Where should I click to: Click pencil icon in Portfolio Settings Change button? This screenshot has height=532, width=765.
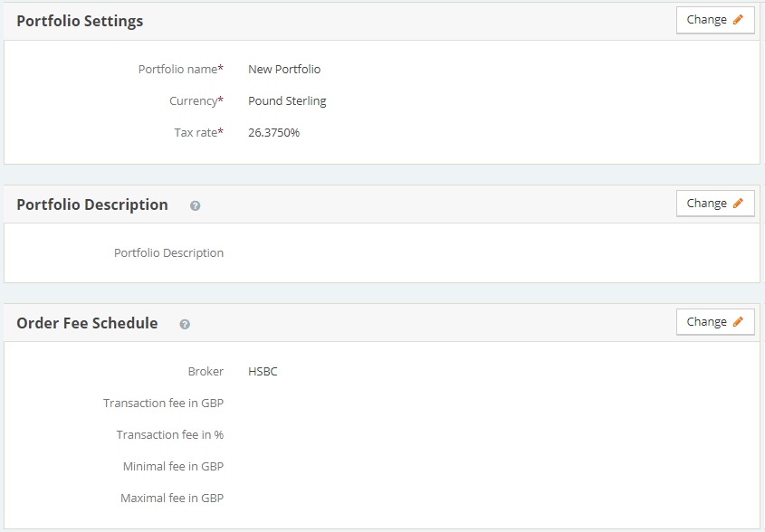click(738, 20)
